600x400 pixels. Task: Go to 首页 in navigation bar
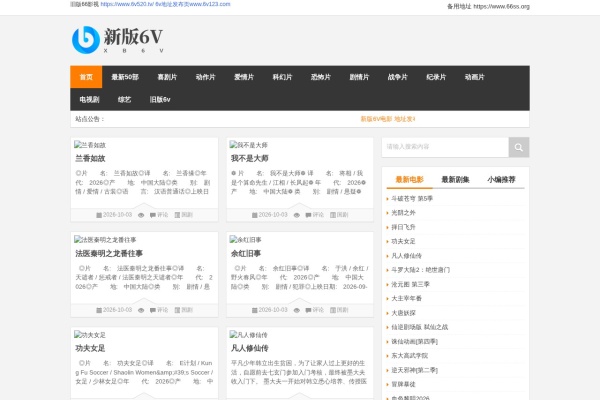[x=86, y=77]
